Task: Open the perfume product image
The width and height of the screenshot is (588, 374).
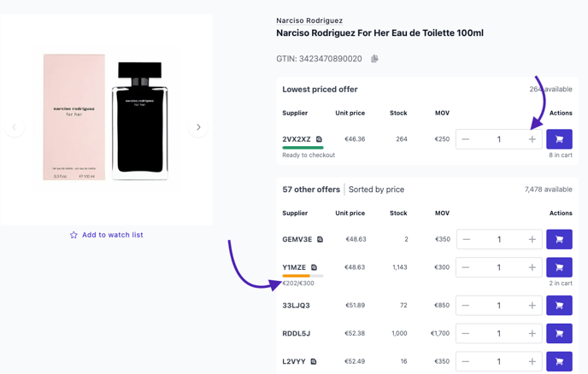Action: (x=106, y=120)
